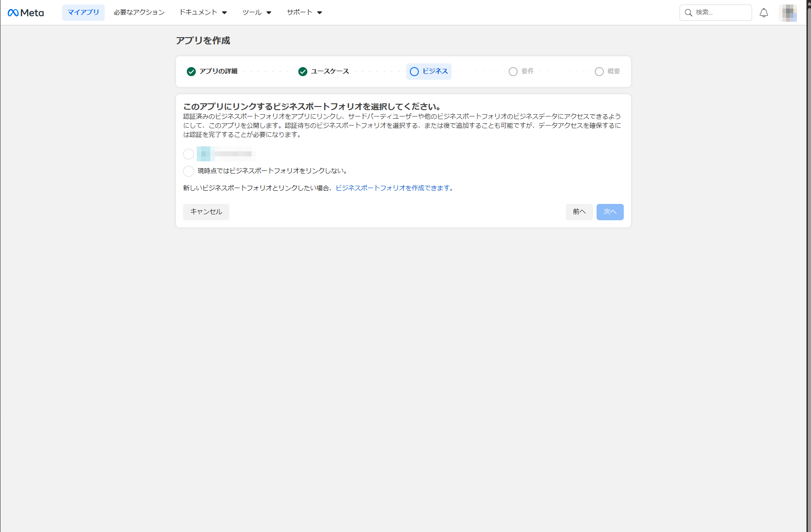Screen dimensions: 811x532
Task: Click the Meta logo
Action: tap(26, 13)
